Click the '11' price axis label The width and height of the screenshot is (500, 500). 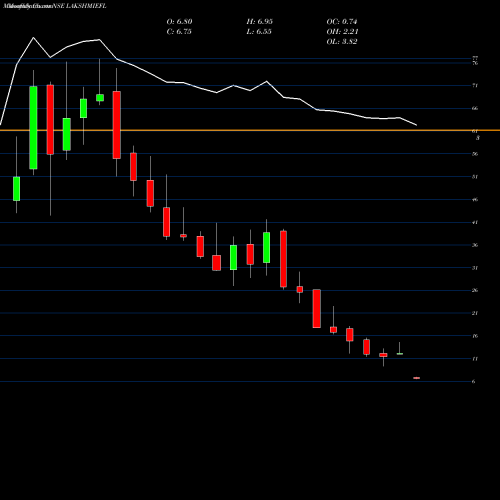point(475,359)
